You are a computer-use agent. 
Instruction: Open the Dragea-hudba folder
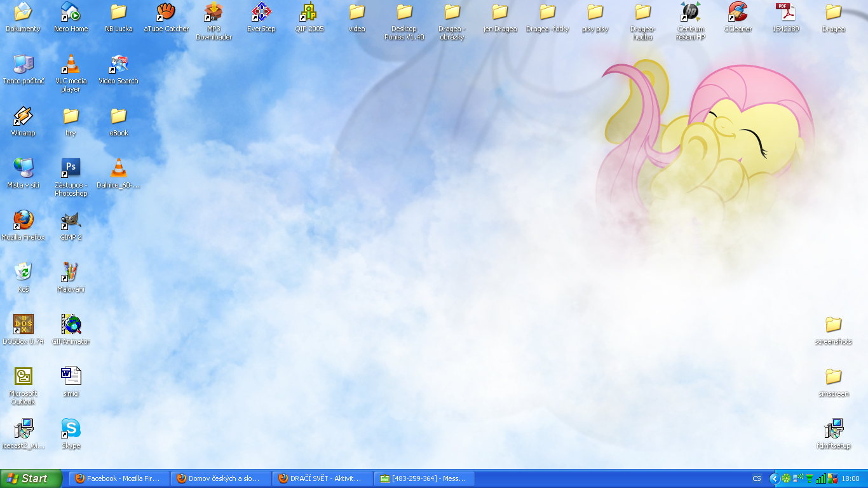pos(642,21)
